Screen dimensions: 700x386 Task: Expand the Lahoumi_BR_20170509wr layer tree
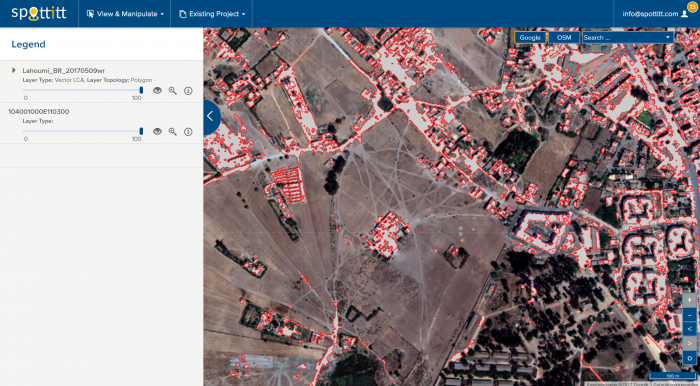pyautogui.click(x=13, y=71)
